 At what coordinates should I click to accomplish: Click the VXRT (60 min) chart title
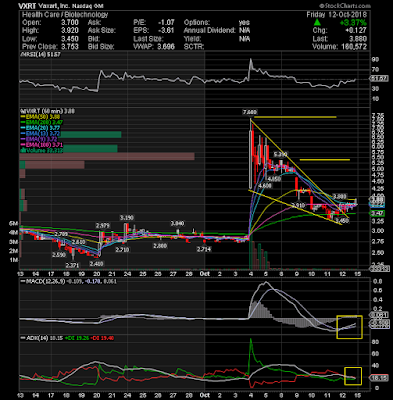[x=48, y=111]
